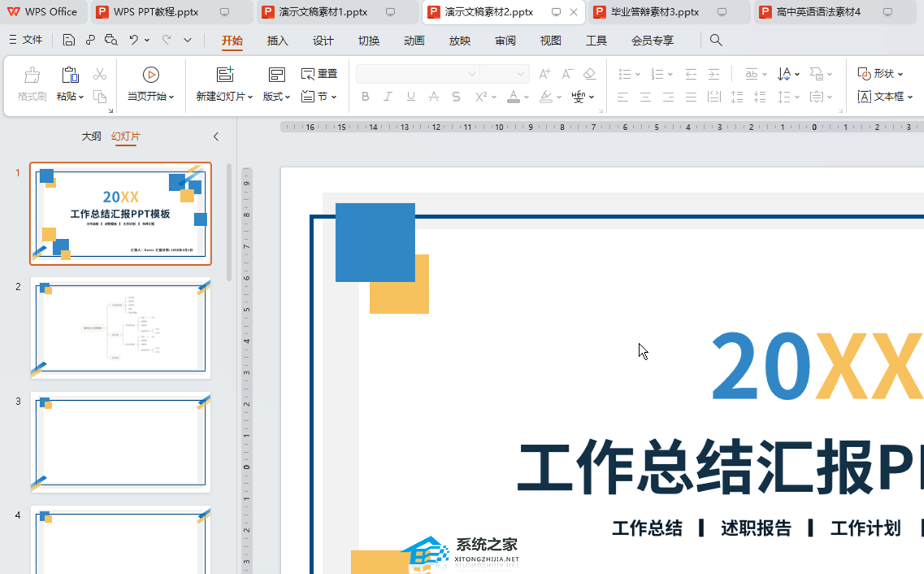Click the Copy pages icon under scissors
Viewport: 924px width, 574px height.
[100, 96]
